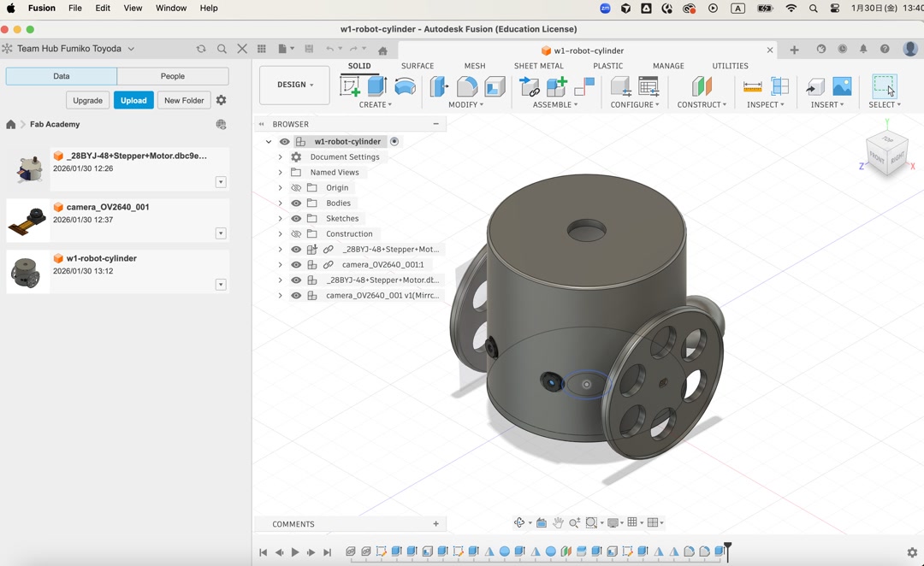Hide the camera_OV2640_001:1 component
Viewport: 924px width, 566px height.
pyautogui.click(x=295, y=263)
